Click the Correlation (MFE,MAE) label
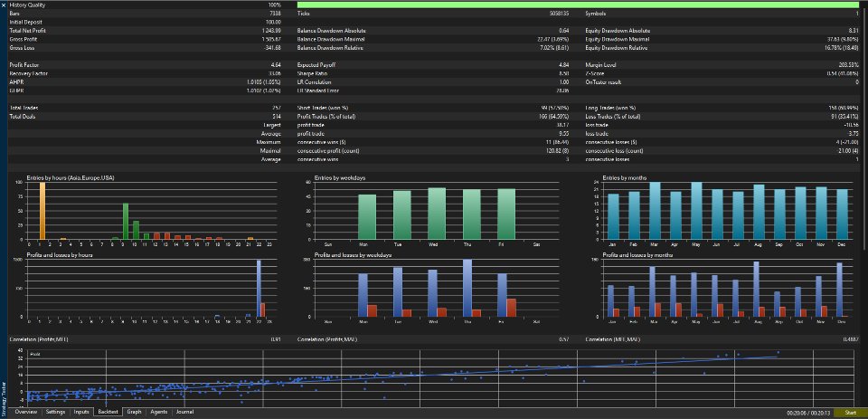 (612, 338)
